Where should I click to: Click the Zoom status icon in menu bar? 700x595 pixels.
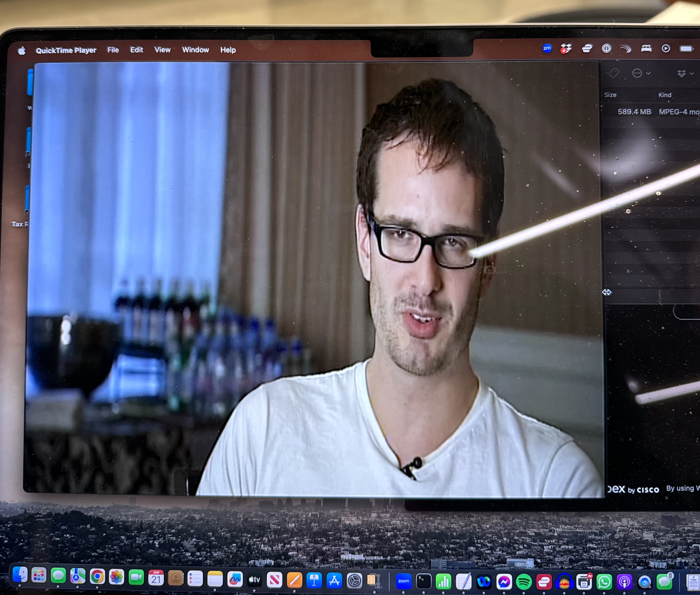[x=547, y=48]
